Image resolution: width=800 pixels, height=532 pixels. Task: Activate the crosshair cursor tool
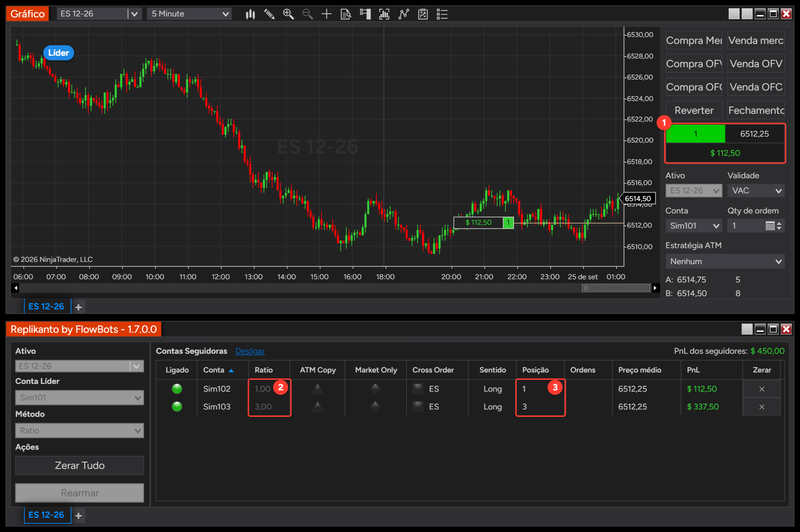[x=327, y=14]
